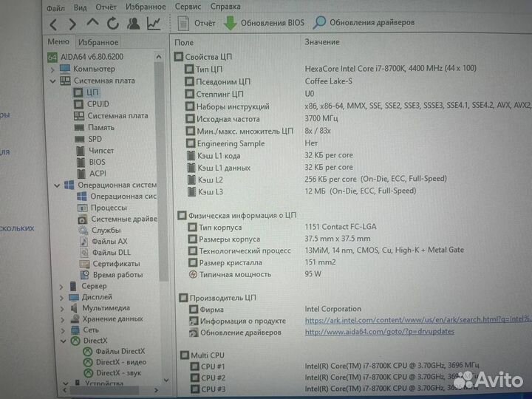
Task: Select the Процессы tree item
Action: pyautogui.click(x=102, y=208)
